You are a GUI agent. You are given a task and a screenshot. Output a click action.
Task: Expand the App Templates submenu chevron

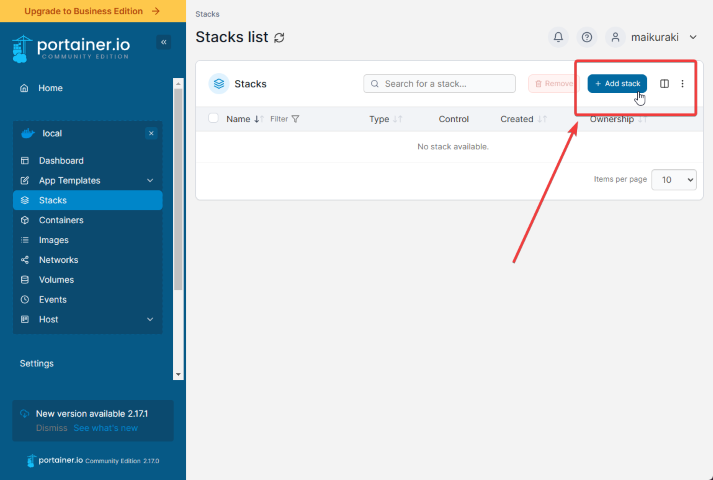(x=150, y=180)
